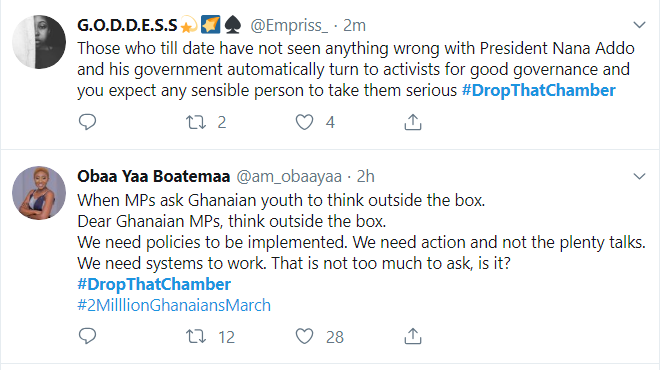Retweet Obaa Yaa Boatemaa's tweet
This screenshot has height=370, width=670.
(x=196, y=337)
